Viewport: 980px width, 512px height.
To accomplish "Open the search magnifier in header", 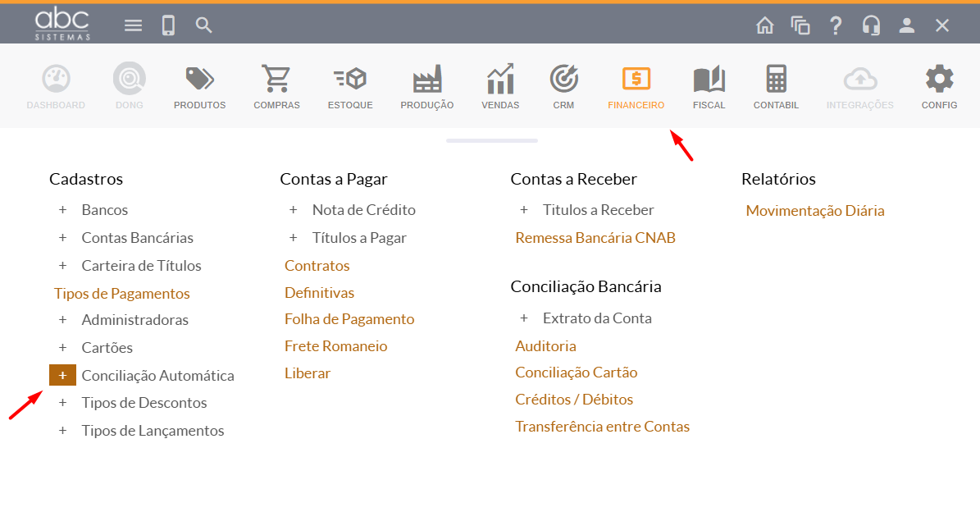I will point(204,25).
